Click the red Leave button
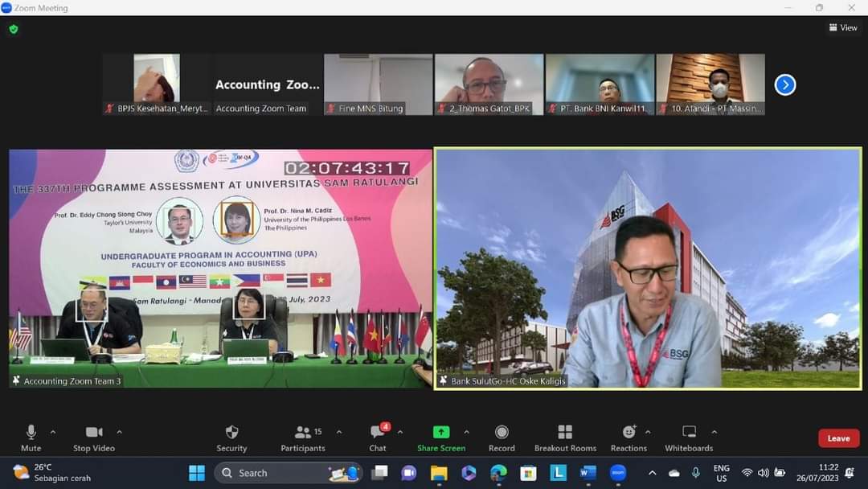Screen dimensions: 868x489 838,438
